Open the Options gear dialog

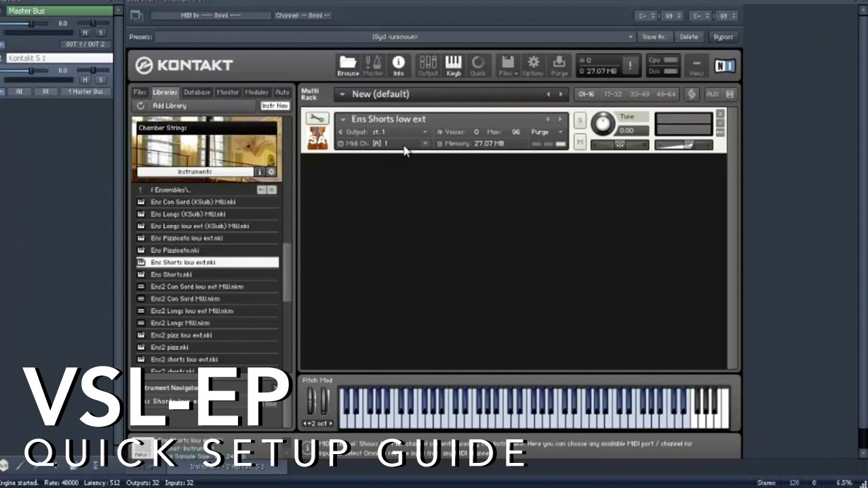533,65
